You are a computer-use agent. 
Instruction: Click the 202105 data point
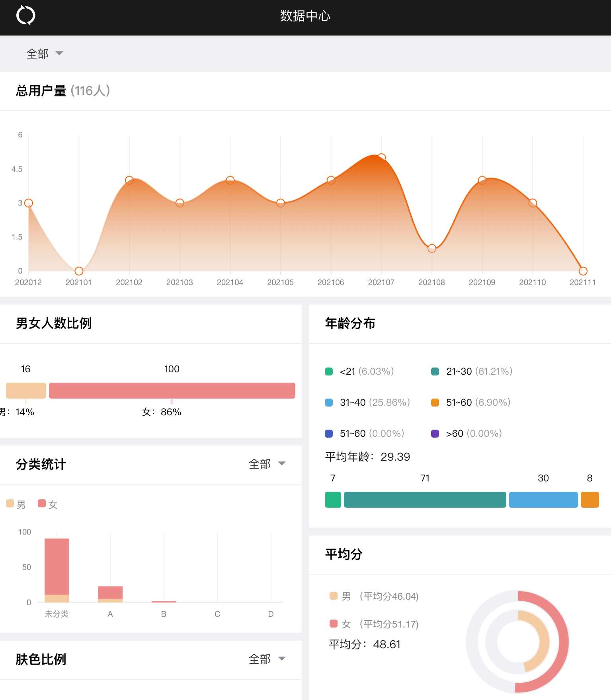(281, 203)
